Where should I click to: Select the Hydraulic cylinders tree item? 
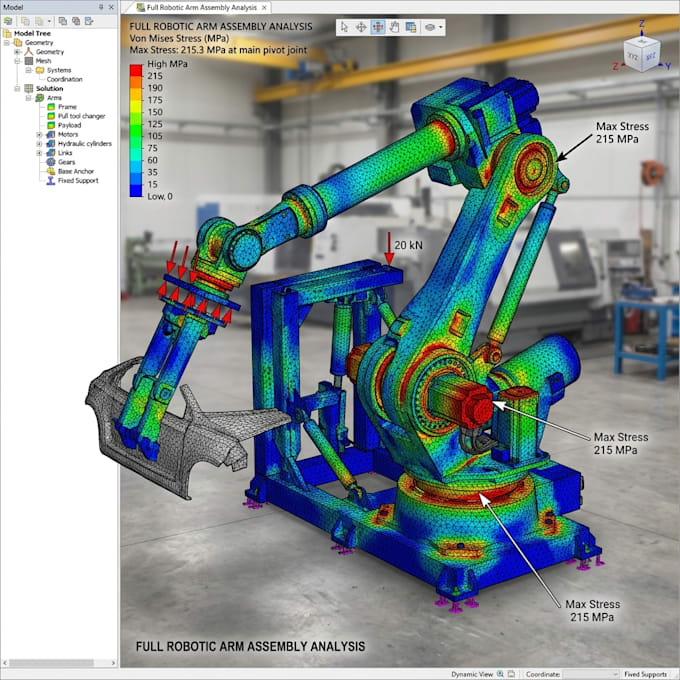(x=85, y=144)
